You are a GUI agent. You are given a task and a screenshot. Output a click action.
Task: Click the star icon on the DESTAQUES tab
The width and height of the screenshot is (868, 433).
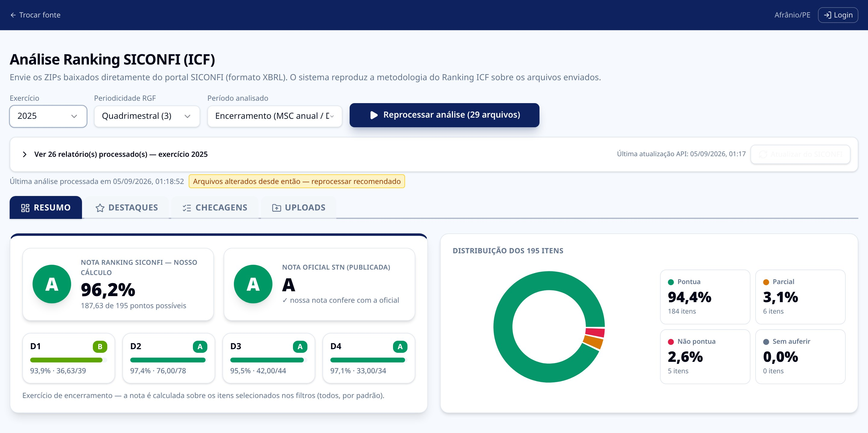(100, 208)
